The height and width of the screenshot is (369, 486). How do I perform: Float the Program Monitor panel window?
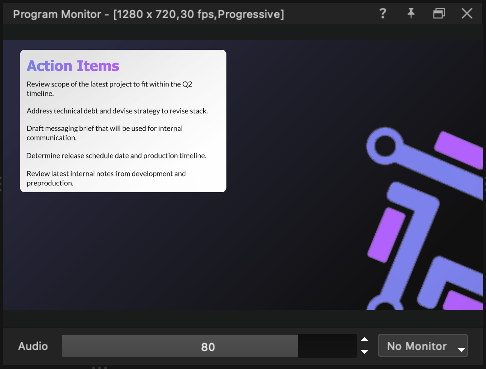[439, 14]
